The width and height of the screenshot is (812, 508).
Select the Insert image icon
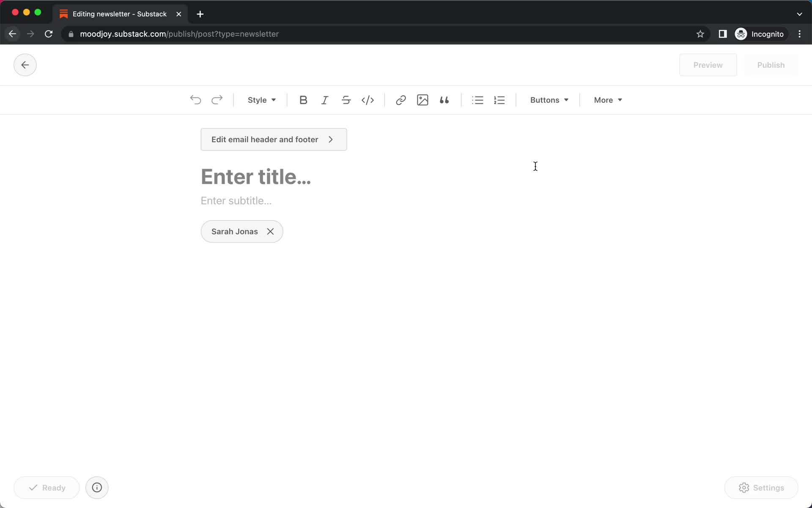422,99
